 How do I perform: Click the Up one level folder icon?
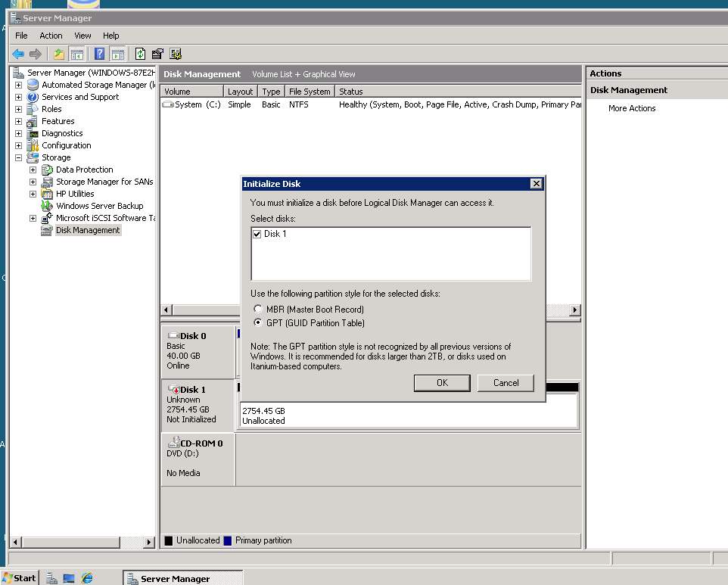tap(59, 54)
